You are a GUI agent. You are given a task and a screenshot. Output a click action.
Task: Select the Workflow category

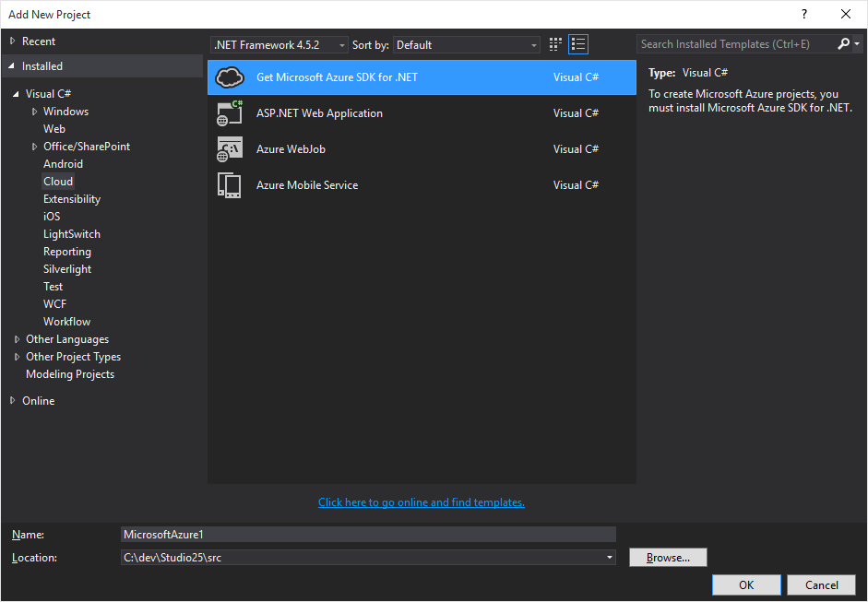tap(67, 322)
